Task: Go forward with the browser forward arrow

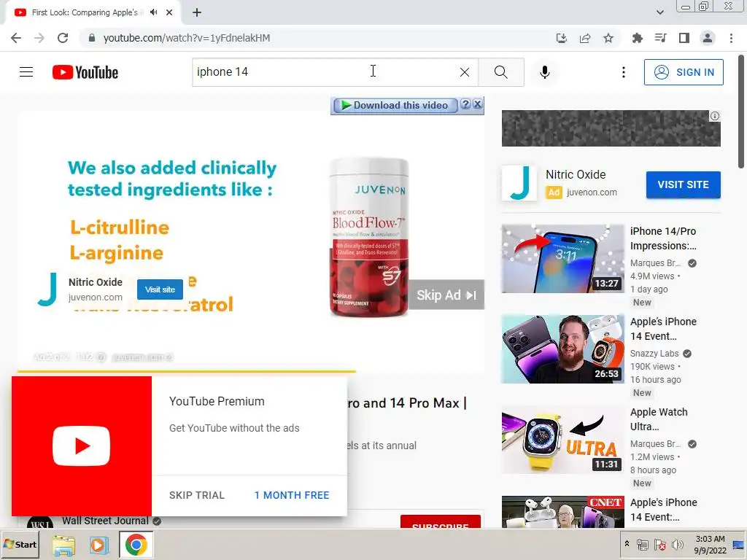Action: click(39, 38)
